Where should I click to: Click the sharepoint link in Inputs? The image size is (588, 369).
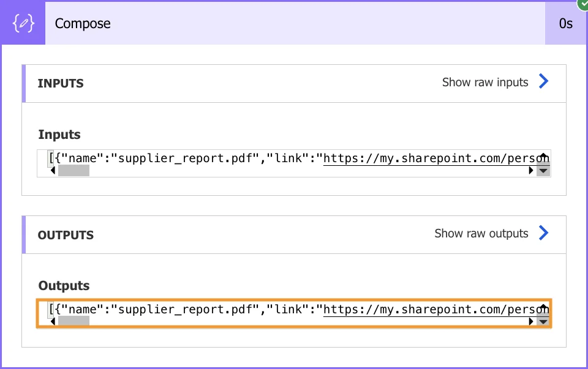tap(435, 158)
